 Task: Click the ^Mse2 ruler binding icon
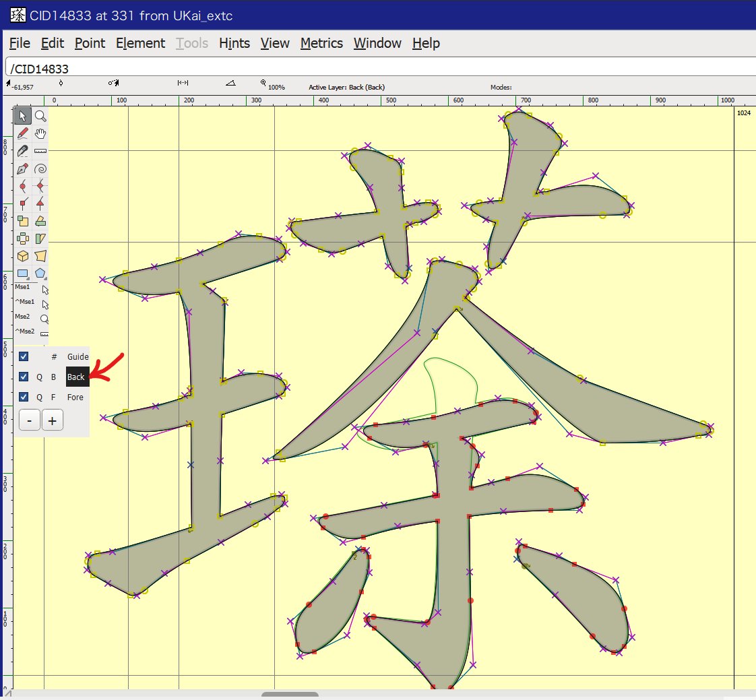pyautogui.click(x=44, y=333)
